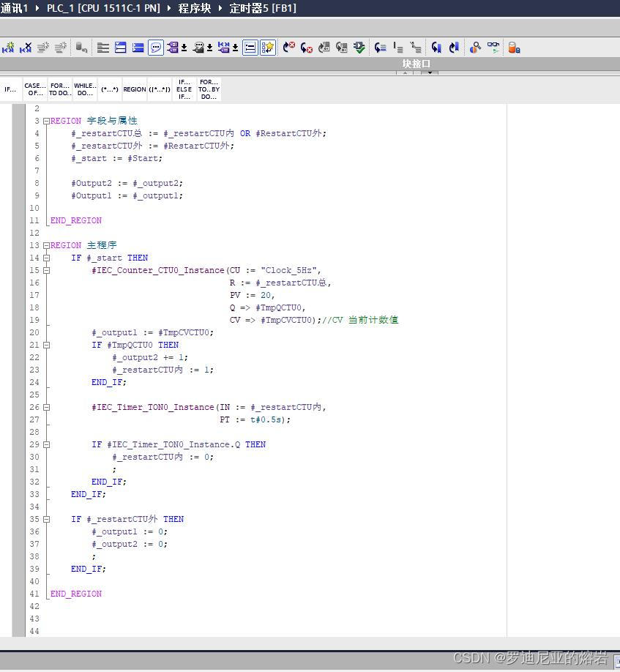Toggle monitoring on/off glasses icon

pos(493,48)
